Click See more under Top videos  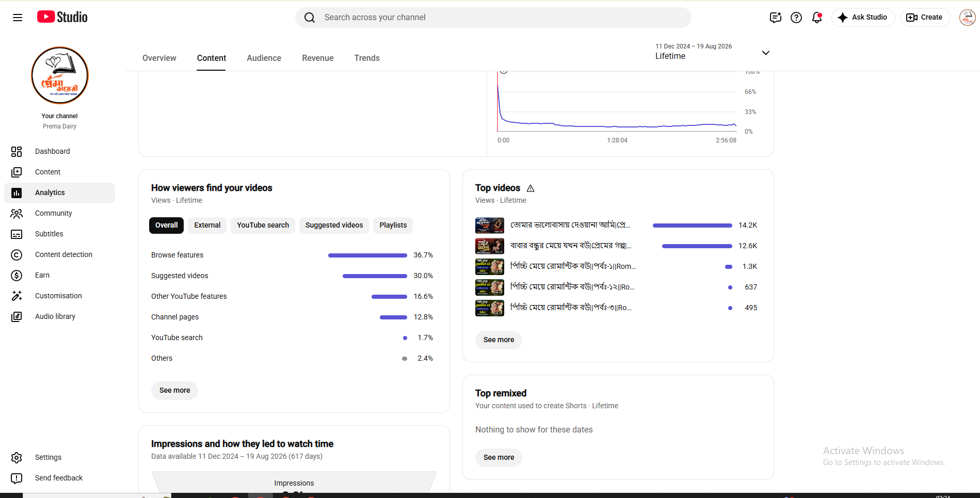pyautogui.click(x=499, y=340)
